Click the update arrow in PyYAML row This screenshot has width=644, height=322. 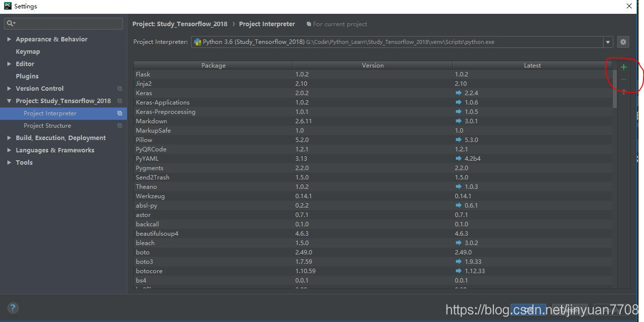[458, 158]
